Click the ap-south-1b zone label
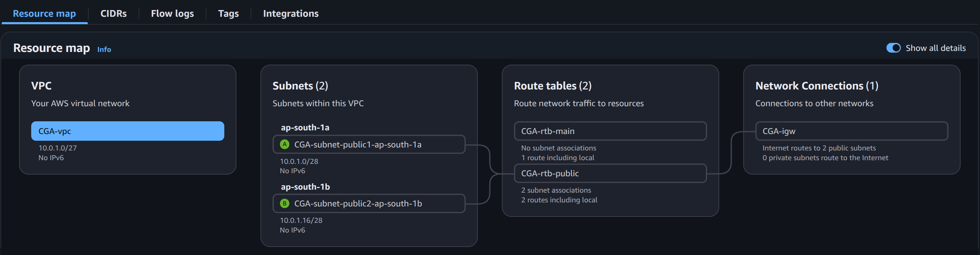This screenshot has width=980, height=255. [305, 187]
